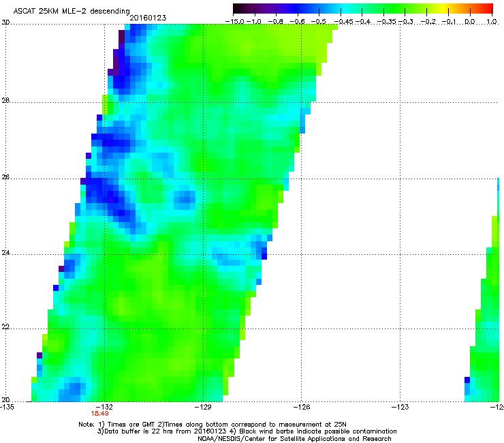Select the 1.0 color scale label

tap(492, 22)
